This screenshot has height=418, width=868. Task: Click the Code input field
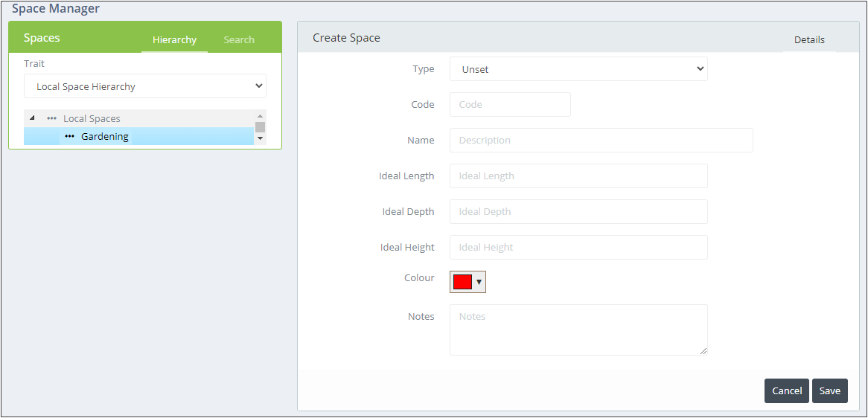click(x=510, y=104)
